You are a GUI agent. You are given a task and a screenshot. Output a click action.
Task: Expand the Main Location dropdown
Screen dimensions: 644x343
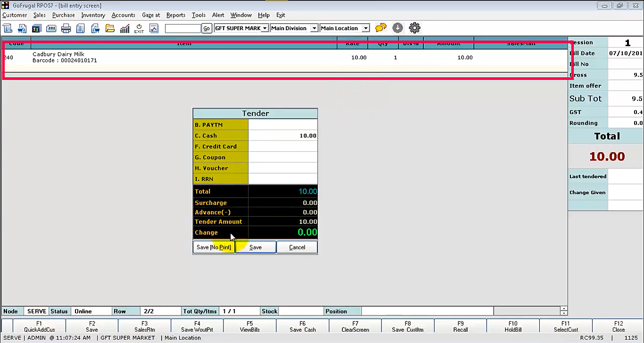point(365,28)
